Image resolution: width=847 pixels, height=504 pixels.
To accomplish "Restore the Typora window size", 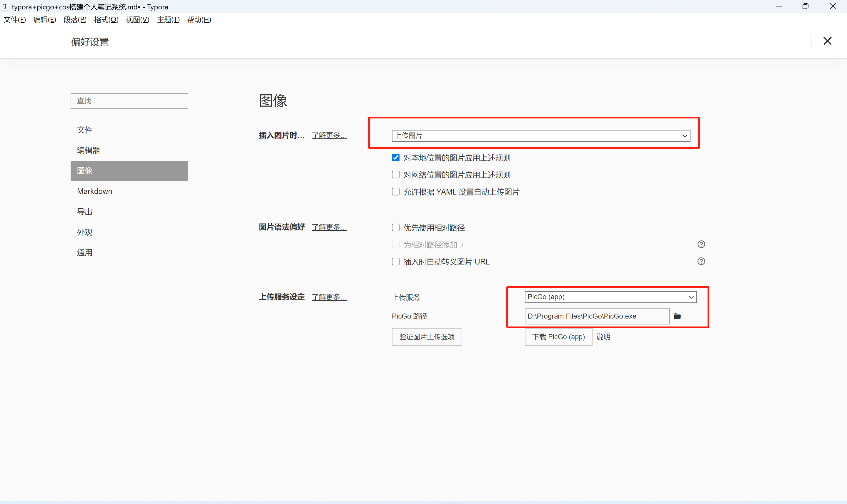I will click(x=805, y=6).
